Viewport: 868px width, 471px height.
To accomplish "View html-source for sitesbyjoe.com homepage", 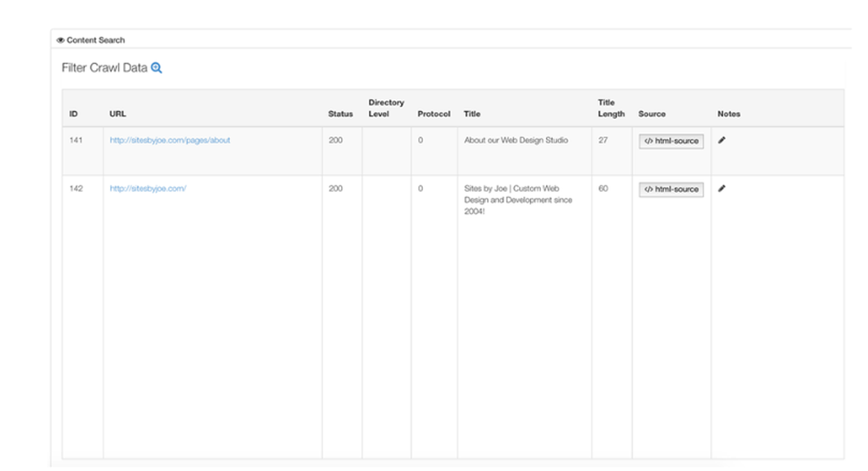I will [x=671, y=189].
